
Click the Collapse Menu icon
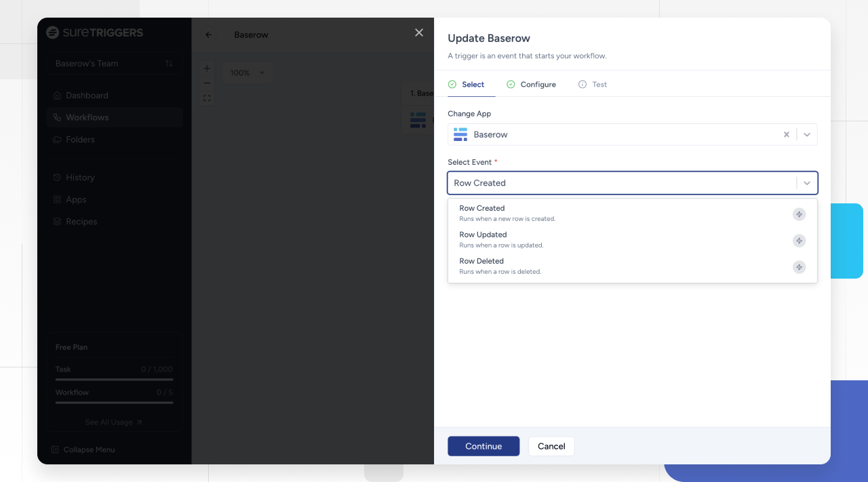56,449
